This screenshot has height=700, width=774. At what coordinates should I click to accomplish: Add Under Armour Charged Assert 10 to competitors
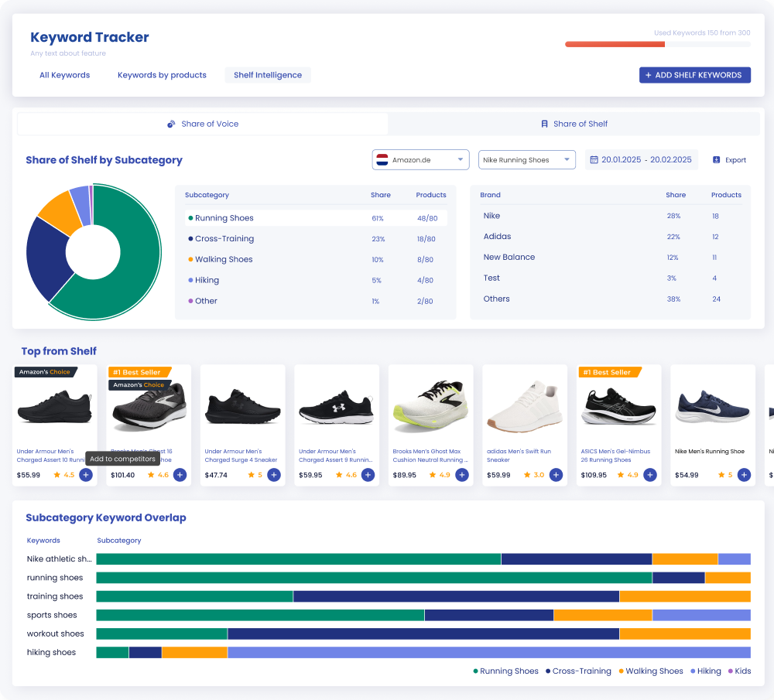point(86,475)
